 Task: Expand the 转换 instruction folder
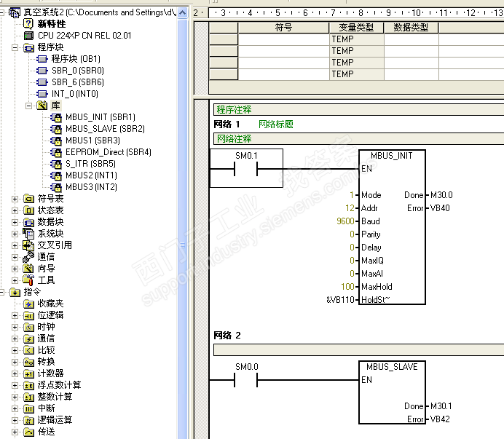point(15,362)
